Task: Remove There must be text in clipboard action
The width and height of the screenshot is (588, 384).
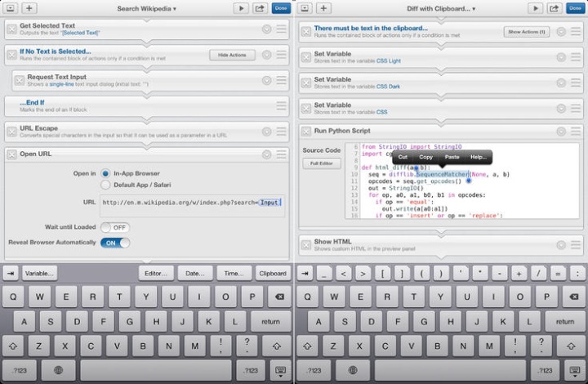Action: tap(306, 32)
